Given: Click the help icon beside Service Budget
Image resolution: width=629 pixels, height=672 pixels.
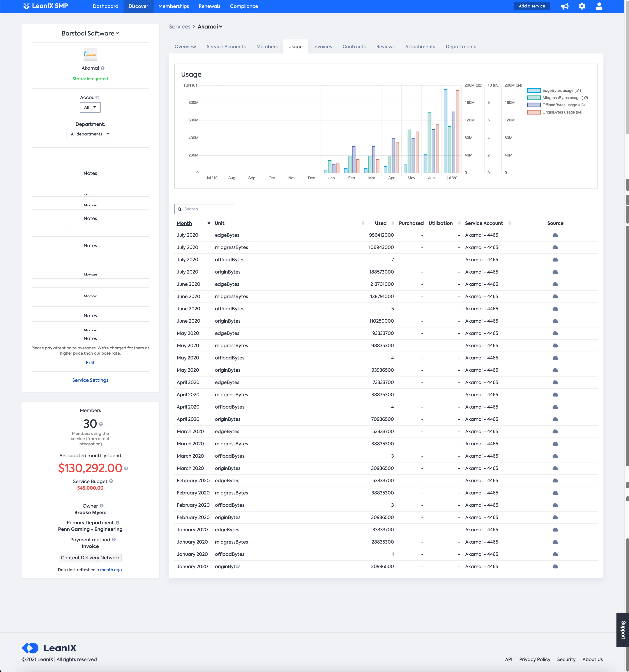Looking at the screenshot, I should click(x=111, y=481).
